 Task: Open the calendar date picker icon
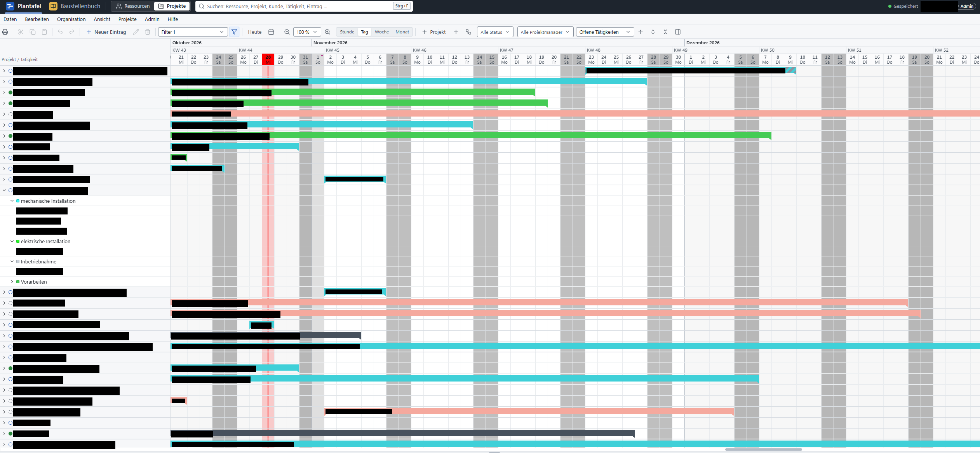pyautogui.click(x=271, y=32)
